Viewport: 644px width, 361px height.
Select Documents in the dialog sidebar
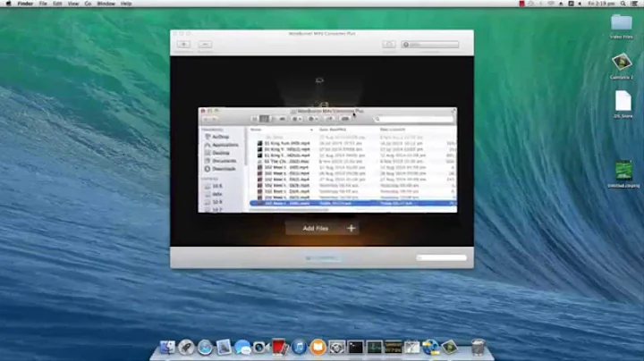[x=220, y=161]
